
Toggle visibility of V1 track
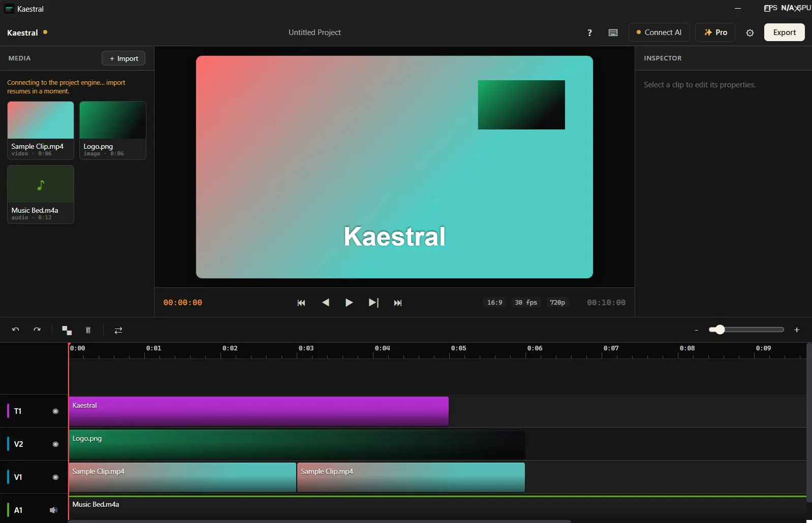click(55, 477)
